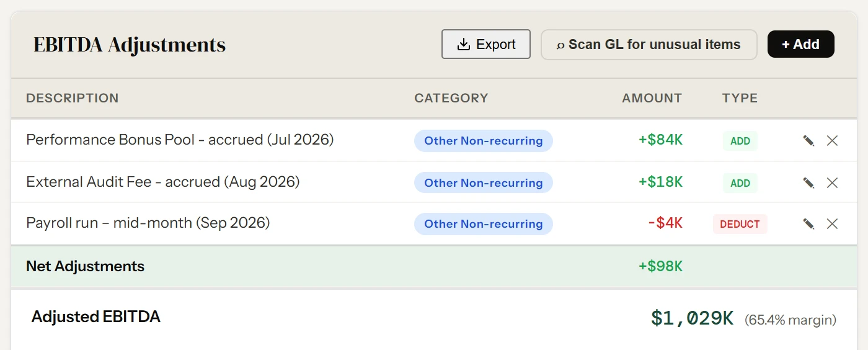The image size is (868, 350).
Task: Click the Net Adjustments label
Action: pyautogui.click(x=85, y=266)
